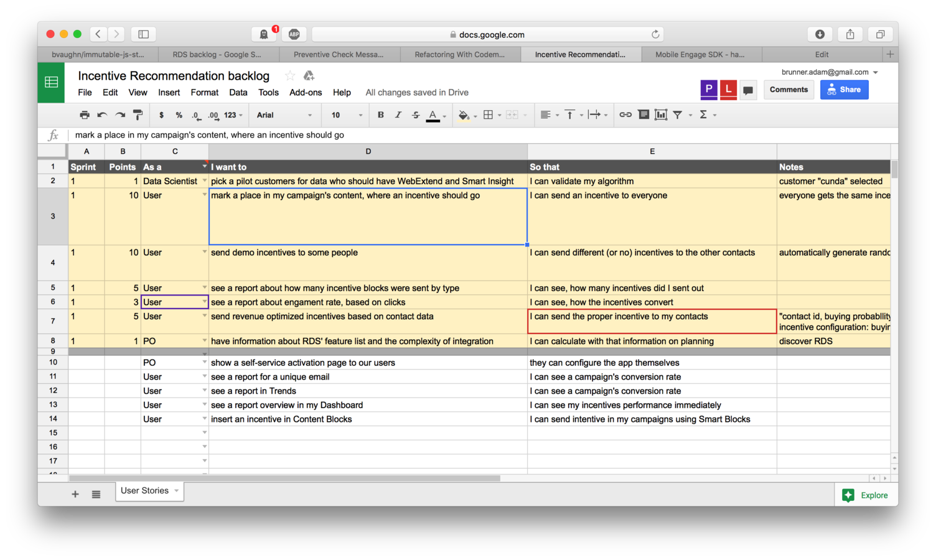Open the Add-ons menu

tap(306, 93)
